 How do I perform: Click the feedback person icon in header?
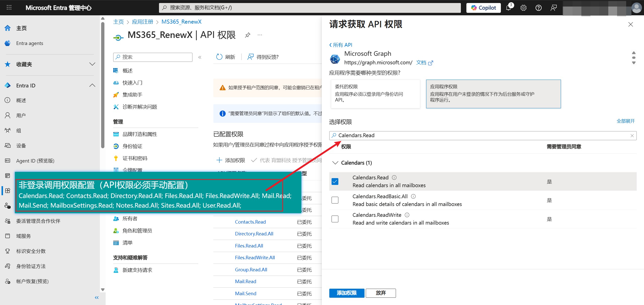[x=554, y=8]
